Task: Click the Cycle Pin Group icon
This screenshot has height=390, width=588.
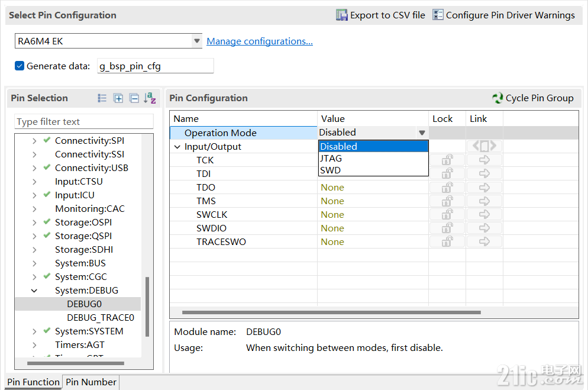Action: (x=497, y=98)
